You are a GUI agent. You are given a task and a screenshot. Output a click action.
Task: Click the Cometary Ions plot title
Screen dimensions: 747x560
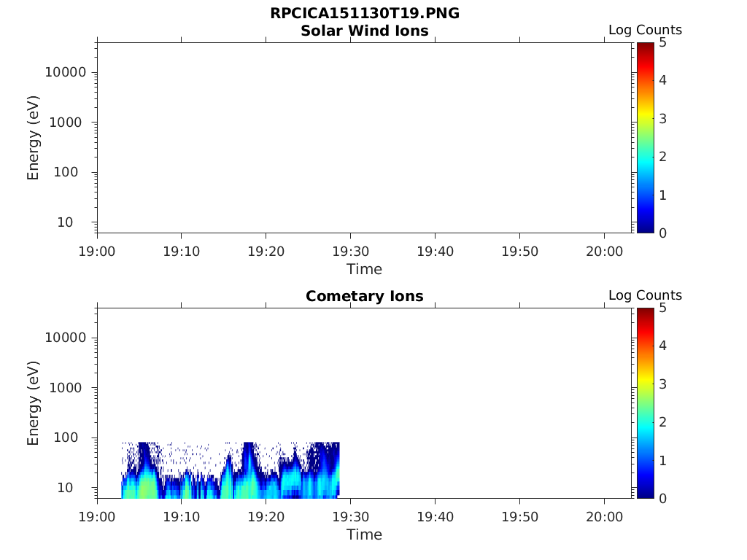tap(365, 296)
